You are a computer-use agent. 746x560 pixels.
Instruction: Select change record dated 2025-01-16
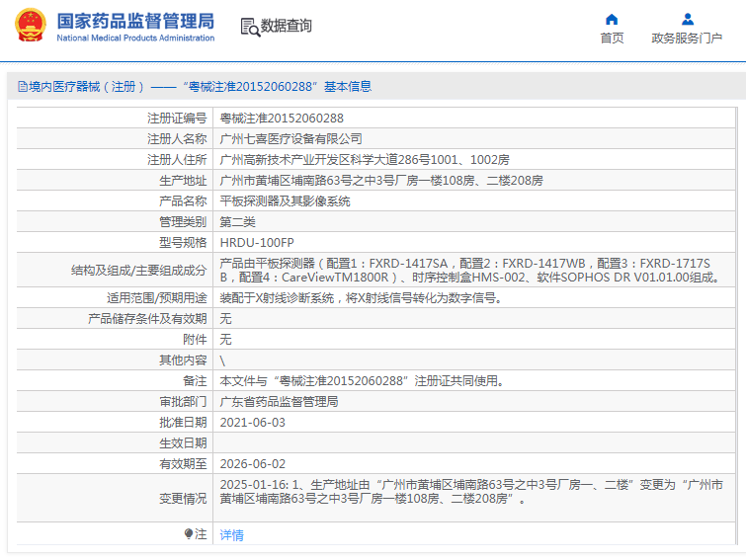[x=471, y=492]
